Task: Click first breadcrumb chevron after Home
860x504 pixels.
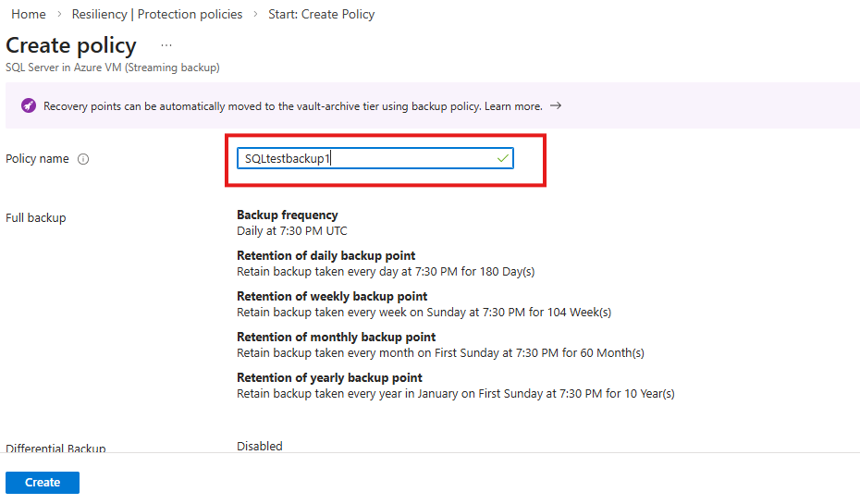Action: [x=58, y=15]
